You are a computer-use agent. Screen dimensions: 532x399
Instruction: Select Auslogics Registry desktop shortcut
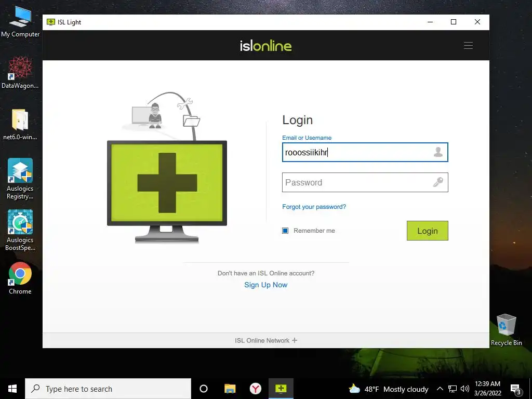click(20, 179)
